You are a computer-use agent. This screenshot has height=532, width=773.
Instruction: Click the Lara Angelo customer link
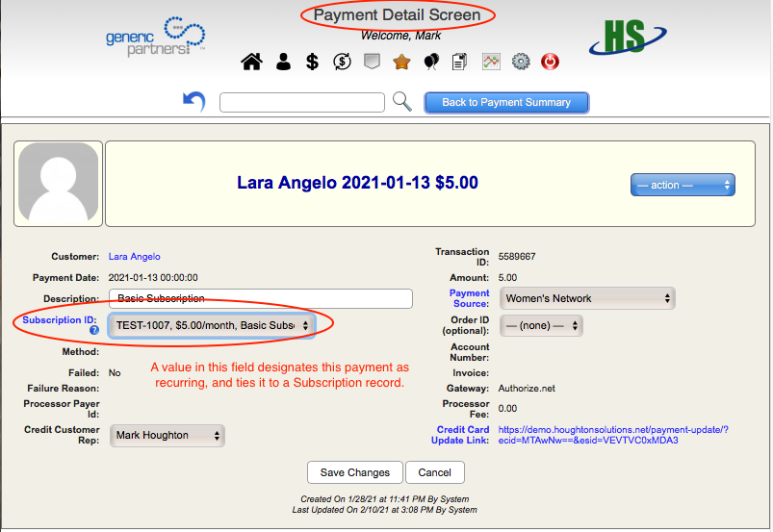click(x=135, y=257)
